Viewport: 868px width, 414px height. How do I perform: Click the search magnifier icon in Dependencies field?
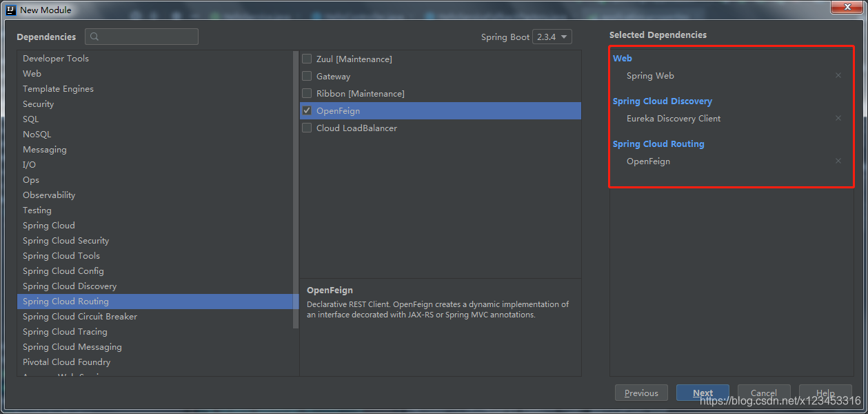click(x=95, y=37)
